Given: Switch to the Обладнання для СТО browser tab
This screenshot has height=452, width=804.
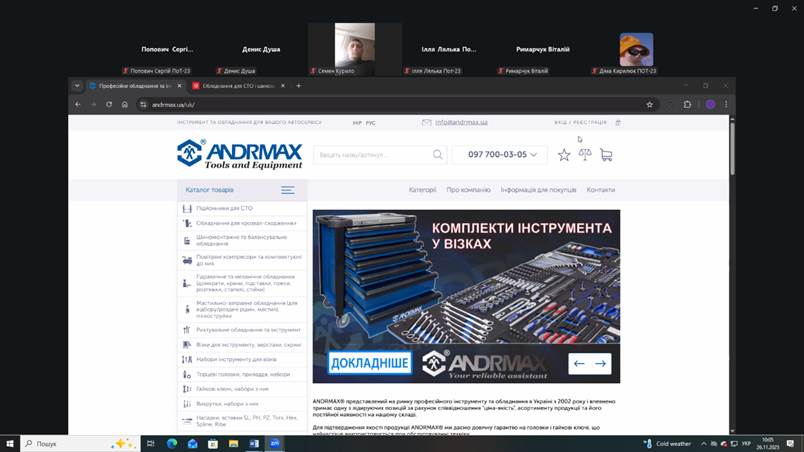Looking at the screenshot, I should coord(234,86).
